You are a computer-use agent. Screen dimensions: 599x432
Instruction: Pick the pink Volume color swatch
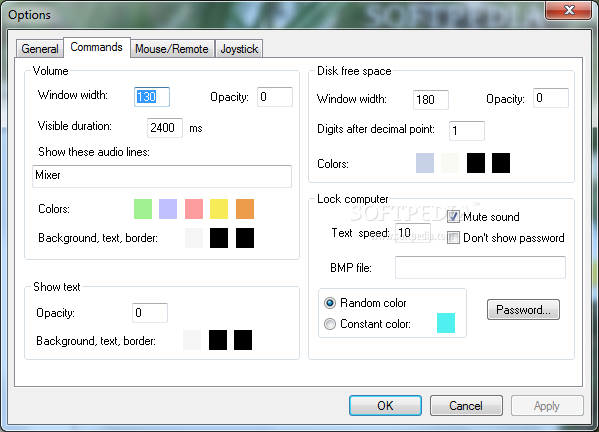(x=194, y=209)
